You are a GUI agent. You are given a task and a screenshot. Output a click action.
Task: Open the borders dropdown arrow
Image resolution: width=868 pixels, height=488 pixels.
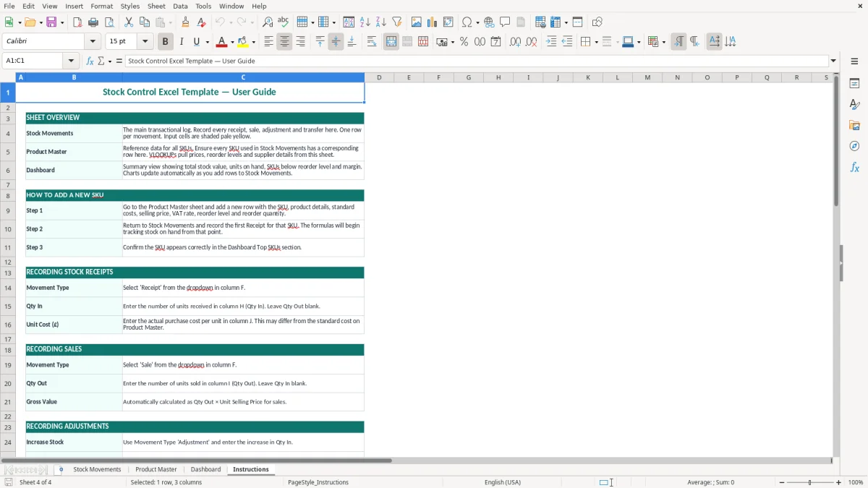(x=595, y=42)
